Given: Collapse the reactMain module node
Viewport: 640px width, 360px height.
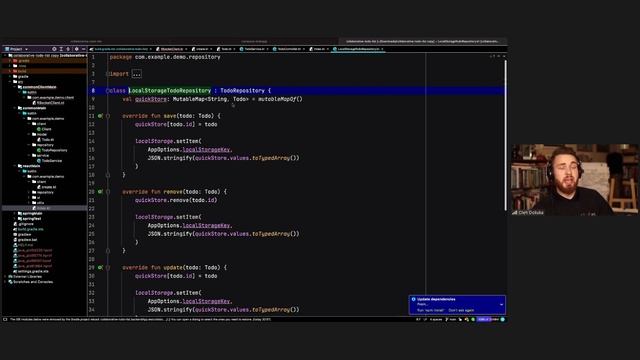Looking at the screenshot, I should point(15,166).
